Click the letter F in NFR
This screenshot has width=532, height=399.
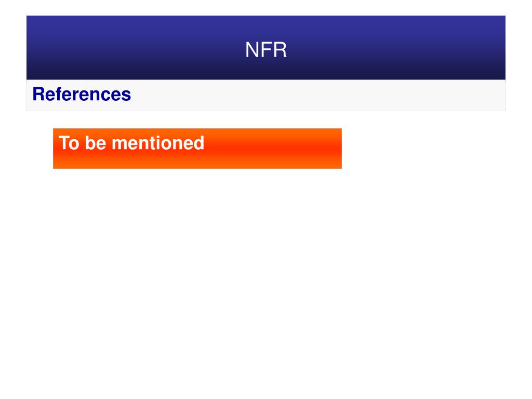[267, 50]
